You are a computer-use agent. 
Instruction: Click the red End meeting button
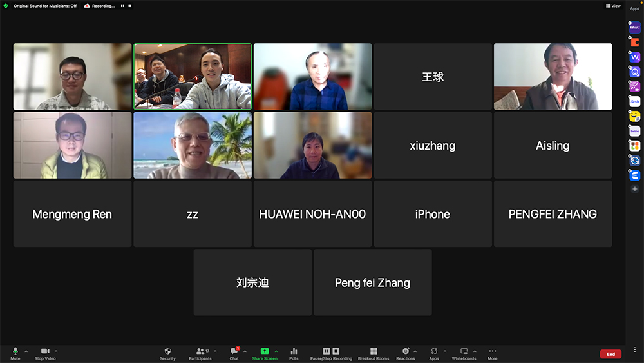611,354
